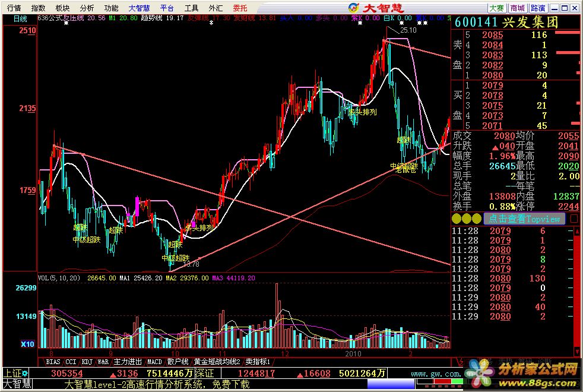Open the 功能 menu

point(111,8)
